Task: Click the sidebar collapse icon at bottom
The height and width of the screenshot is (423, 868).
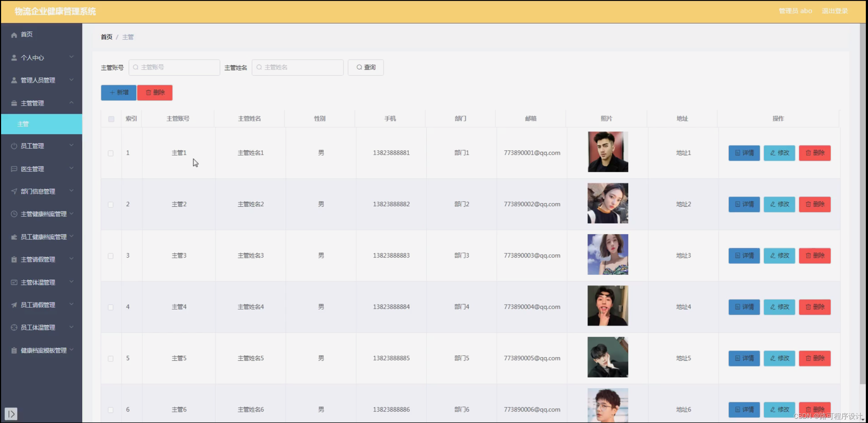Action: pos(11,414)
